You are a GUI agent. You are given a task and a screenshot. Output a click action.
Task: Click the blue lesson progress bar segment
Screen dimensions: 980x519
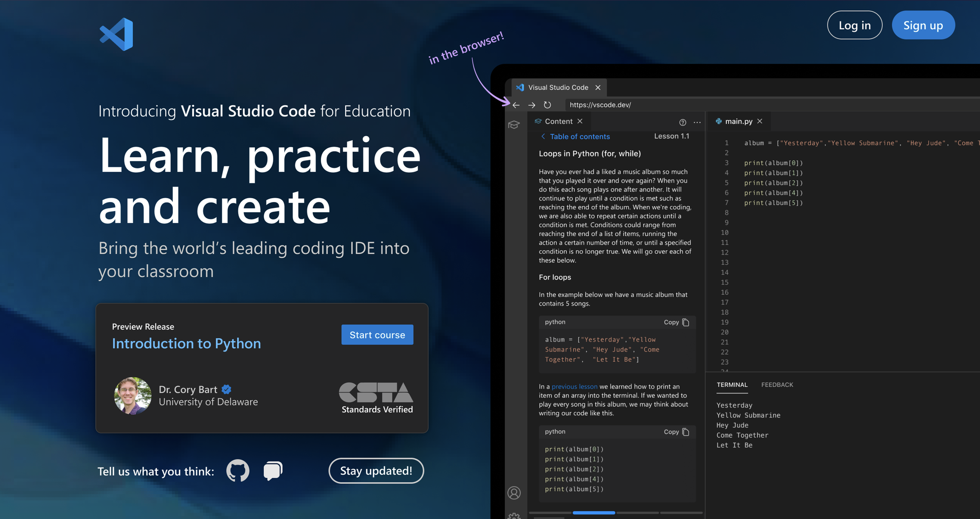pyautogui.click(x=593, y=512)
